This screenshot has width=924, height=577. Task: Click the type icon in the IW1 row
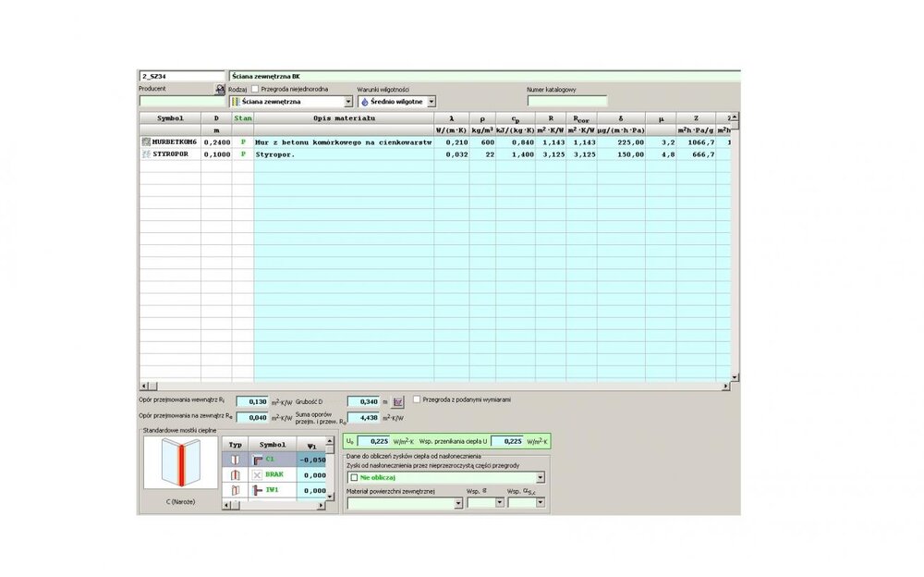[235, 489]
